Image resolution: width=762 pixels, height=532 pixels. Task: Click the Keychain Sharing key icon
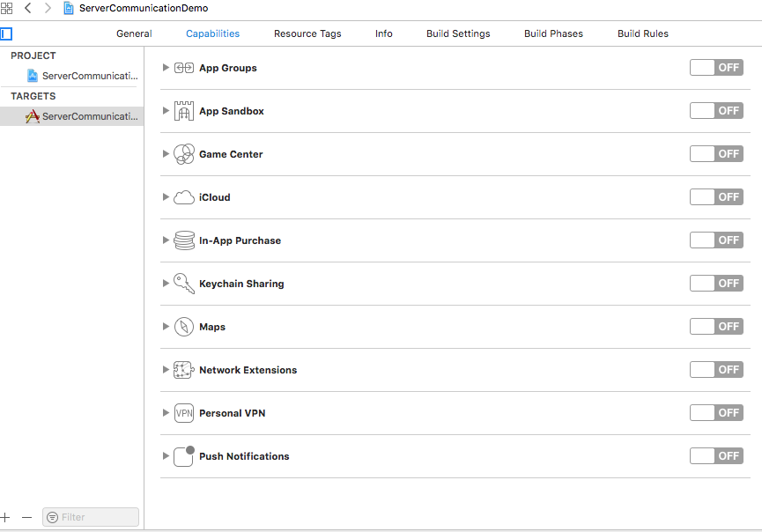184,284
